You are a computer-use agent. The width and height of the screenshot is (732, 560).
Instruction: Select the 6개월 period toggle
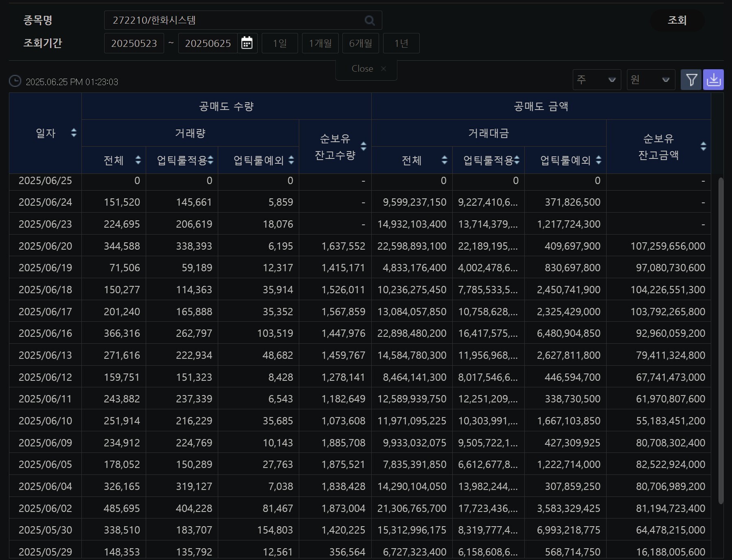coord(361,43)
